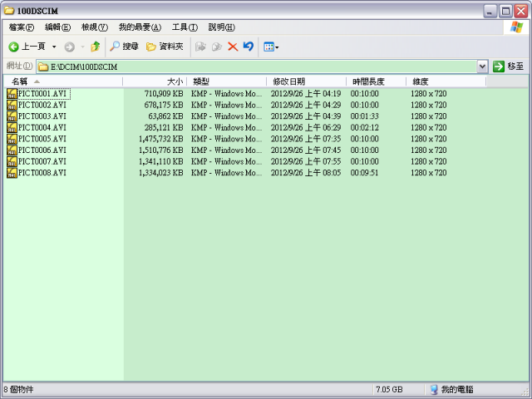Select file name PICT0005.AVI
Screen dimensions: 532x399
coord(42,139)
